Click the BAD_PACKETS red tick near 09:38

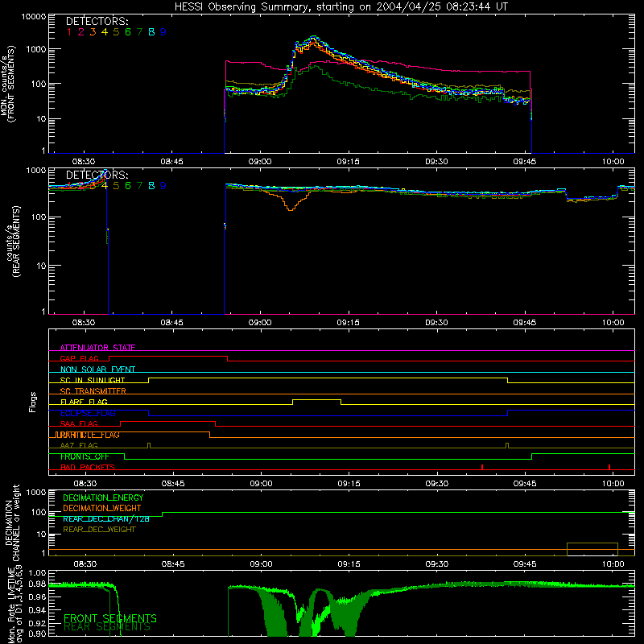pyautogui.click(x=482, y=467)
